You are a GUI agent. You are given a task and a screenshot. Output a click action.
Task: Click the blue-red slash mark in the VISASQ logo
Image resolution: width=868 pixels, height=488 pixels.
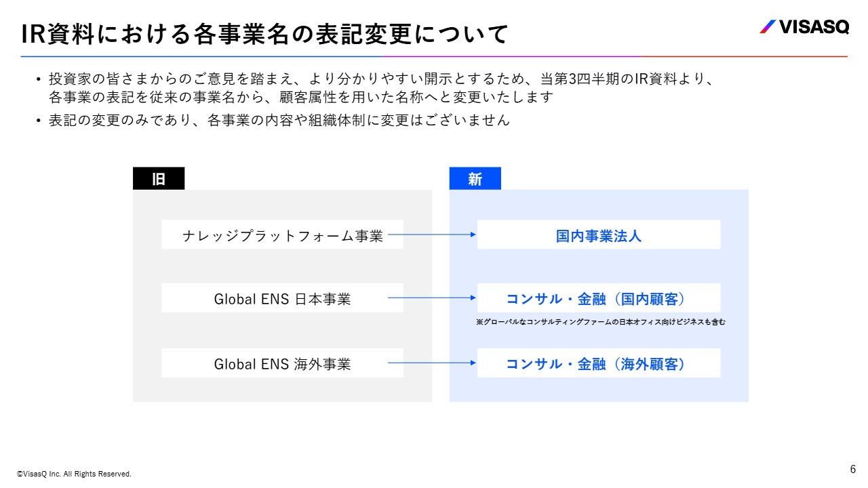click(x=768, y=26)
